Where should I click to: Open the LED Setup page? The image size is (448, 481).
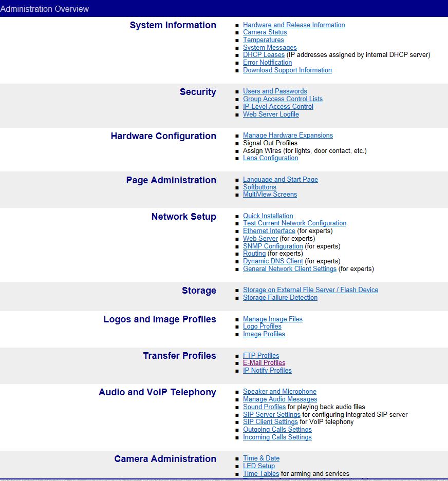click(259, 466)
